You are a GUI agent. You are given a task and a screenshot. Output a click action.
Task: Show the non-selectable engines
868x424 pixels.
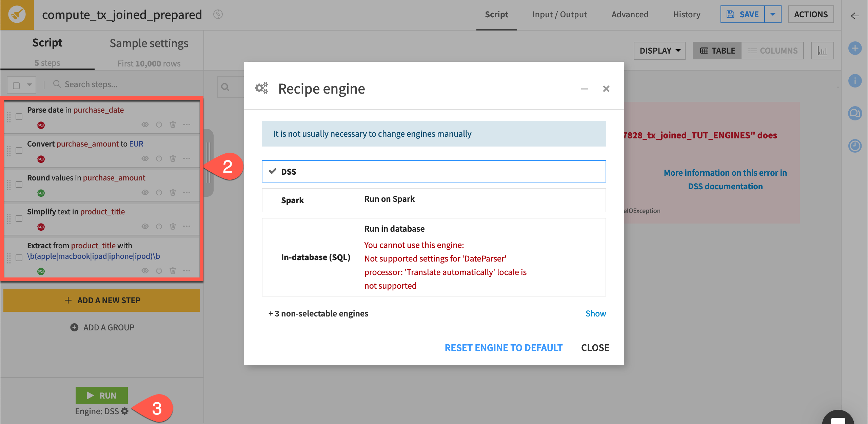596,313
